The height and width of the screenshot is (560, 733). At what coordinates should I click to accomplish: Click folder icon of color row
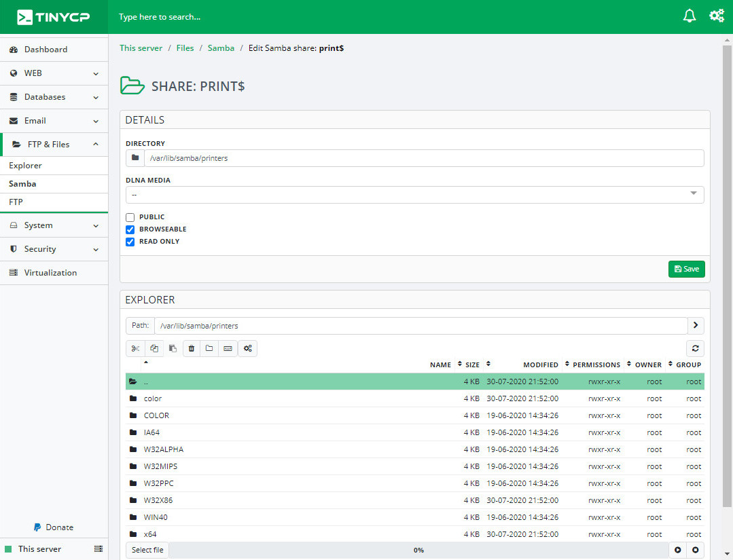point(133,398)
